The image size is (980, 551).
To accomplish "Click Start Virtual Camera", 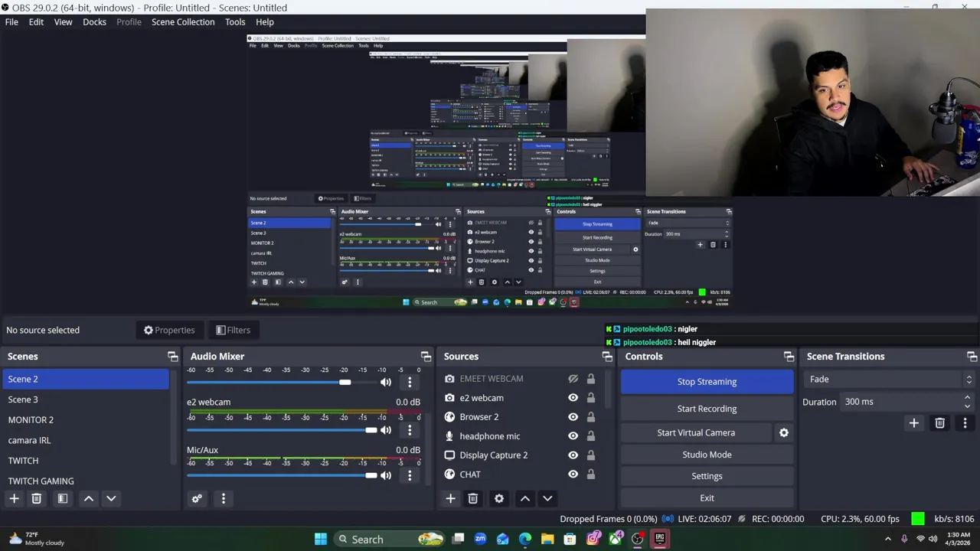I will 696,432.
